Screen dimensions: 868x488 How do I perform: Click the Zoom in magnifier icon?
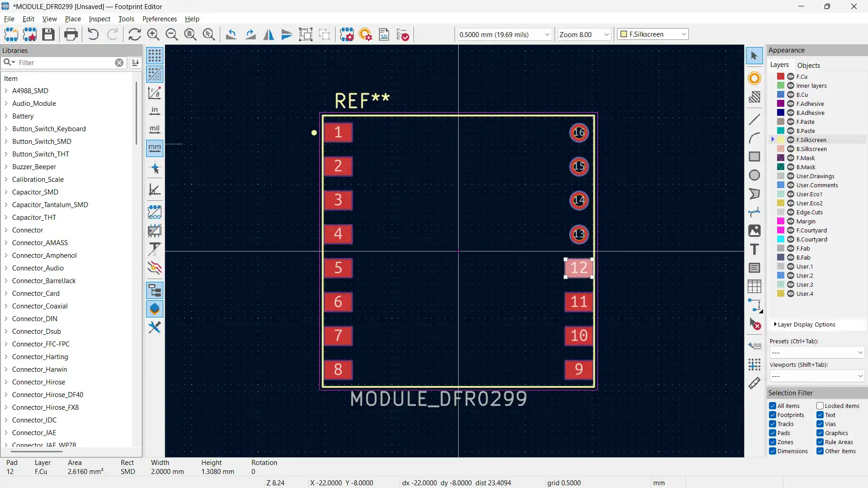(153, 34)
